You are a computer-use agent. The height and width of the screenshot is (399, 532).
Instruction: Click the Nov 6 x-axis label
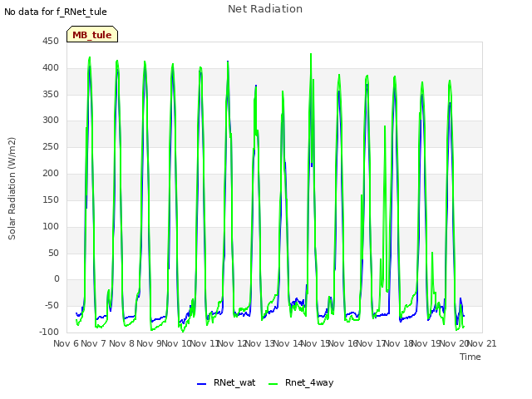66,343
